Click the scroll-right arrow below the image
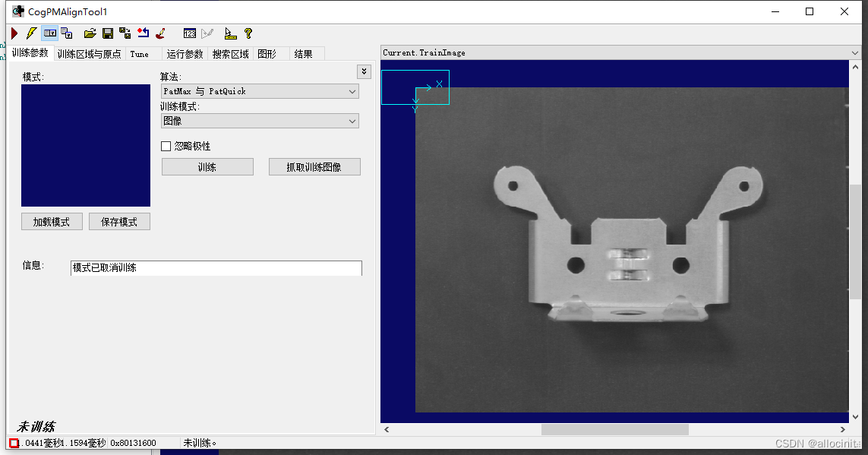The width and height of the screenshot is (868, 455). 843,429
